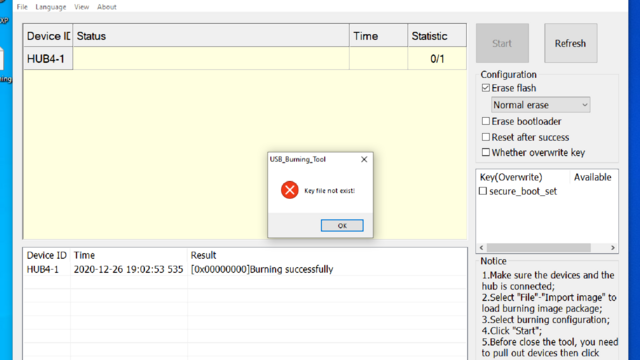Click the Status column header
The image size is (640, 360).
click(x=211, y=36)
